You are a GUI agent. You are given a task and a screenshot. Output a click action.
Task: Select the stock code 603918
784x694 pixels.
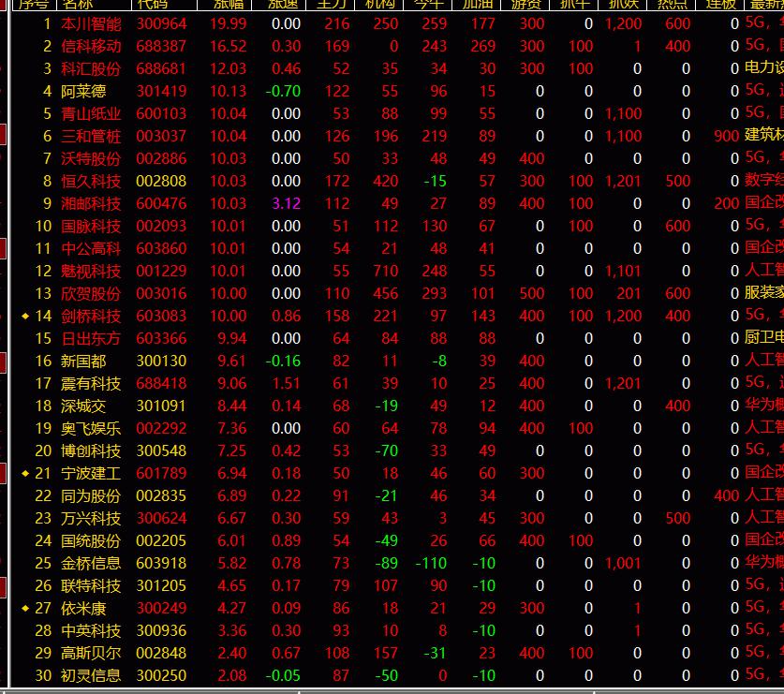[x=161, y=563]
